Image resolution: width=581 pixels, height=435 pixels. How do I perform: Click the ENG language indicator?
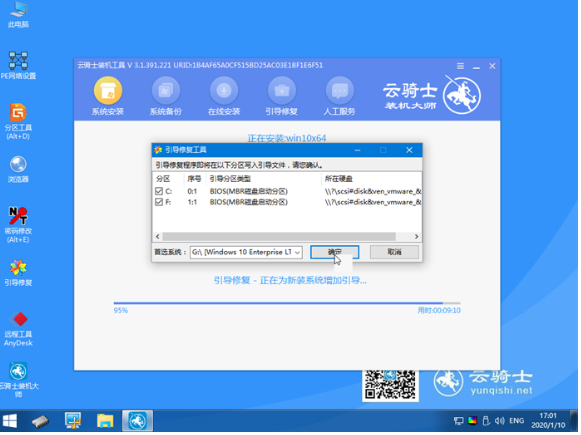(x=517, y=421)
